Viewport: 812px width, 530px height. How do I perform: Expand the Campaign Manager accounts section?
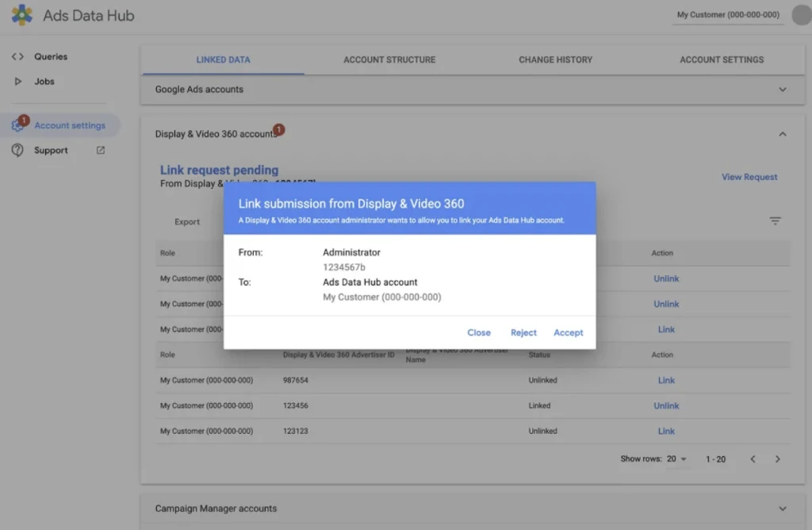click(x=783, y=510)
